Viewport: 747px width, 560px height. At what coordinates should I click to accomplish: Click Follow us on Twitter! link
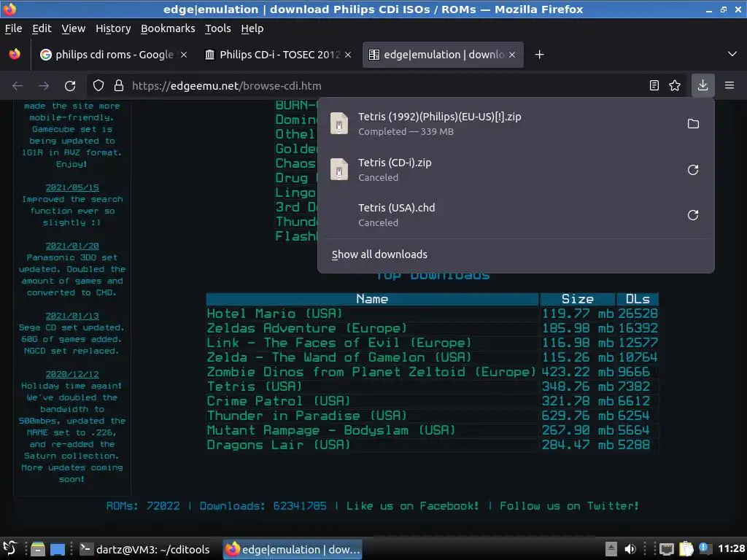[x=569, y=506]
